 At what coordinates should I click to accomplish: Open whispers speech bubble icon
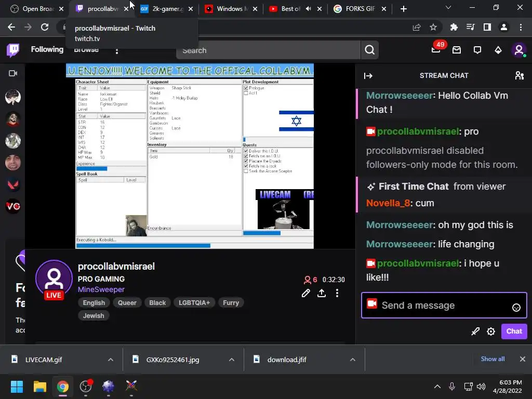tap(477, 50)
